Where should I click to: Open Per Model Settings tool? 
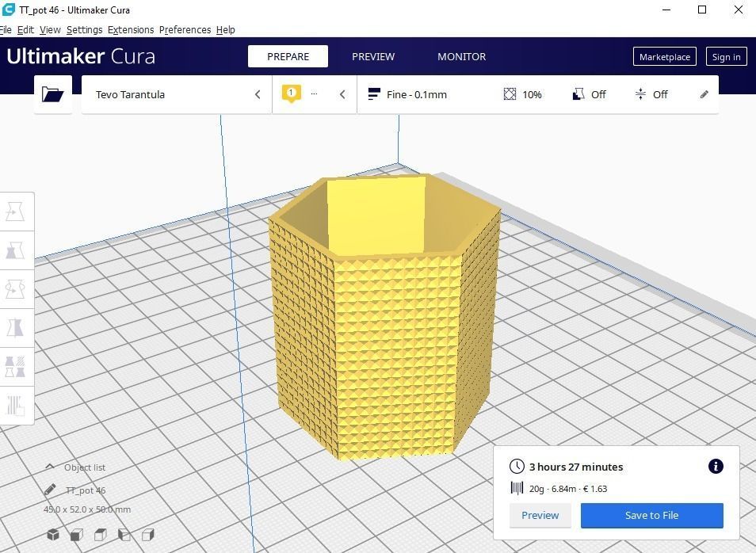pyautogui.click(x=15, y=367)
